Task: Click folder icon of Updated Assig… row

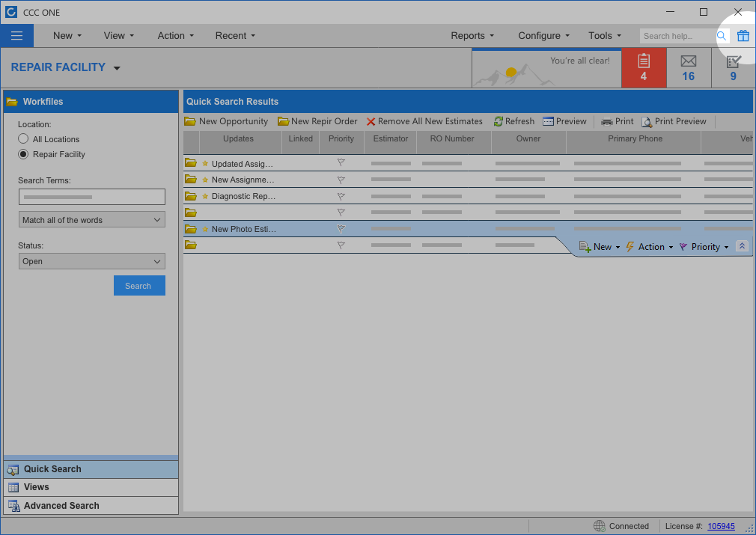Action: pyautogui.click(x=191, y=163)
